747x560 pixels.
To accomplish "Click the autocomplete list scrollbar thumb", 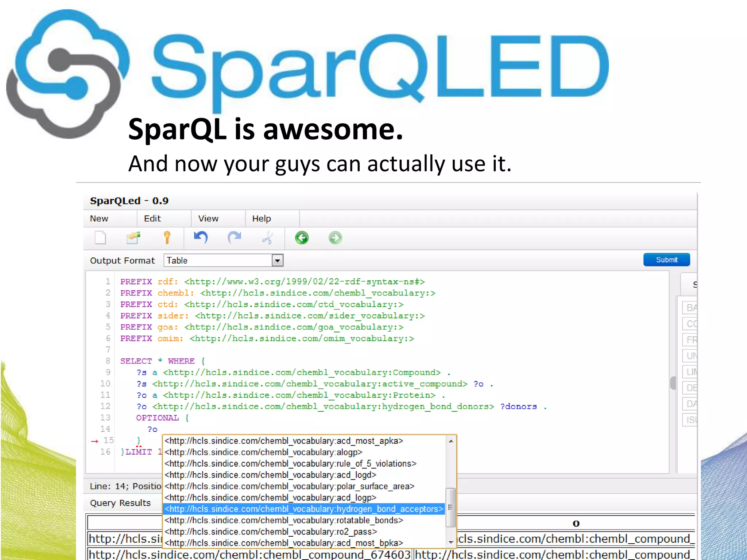I will tap(451, 507).
